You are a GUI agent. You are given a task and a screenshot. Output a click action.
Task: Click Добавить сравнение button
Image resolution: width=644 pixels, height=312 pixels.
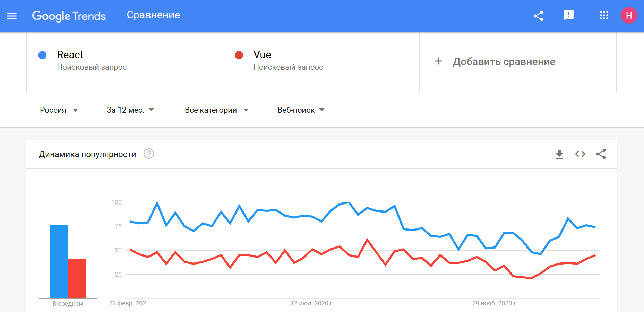click(504, 62)
